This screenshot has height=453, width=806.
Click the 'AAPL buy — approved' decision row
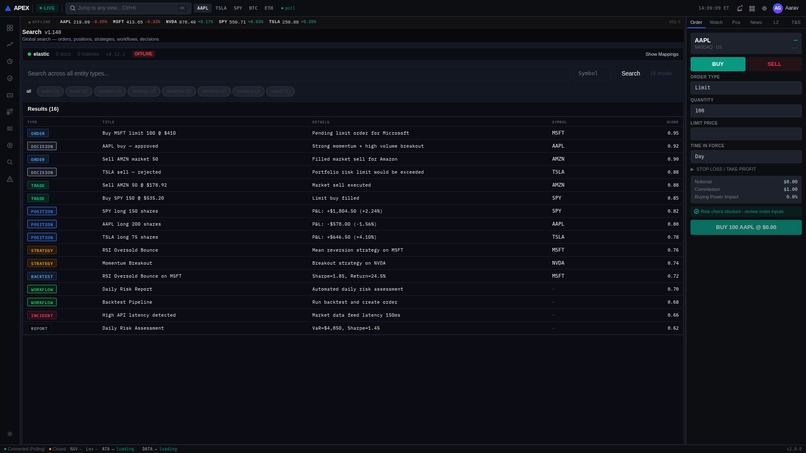(353, 146)
